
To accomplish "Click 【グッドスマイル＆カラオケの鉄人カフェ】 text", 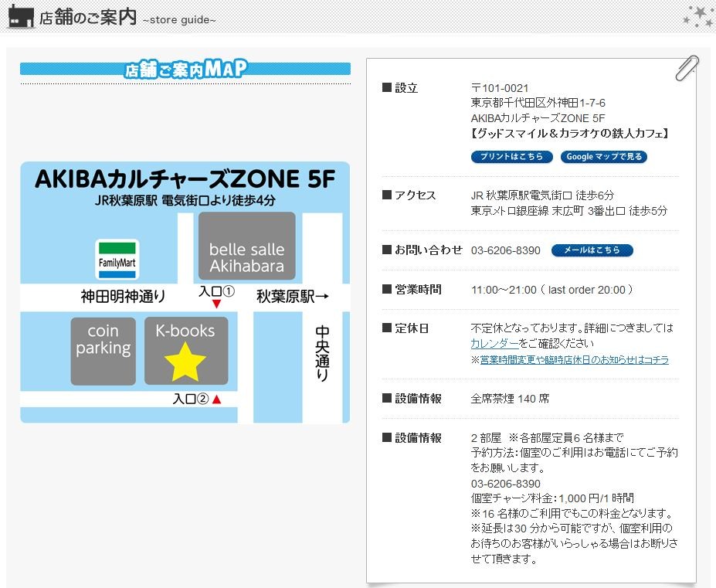I will 570,134.
